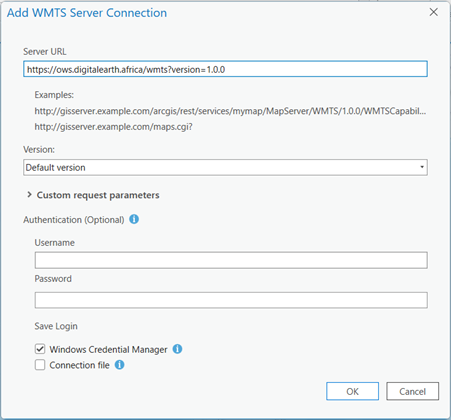
Task: Click the Windows Credential Manager label text
Action: [108, 349]
